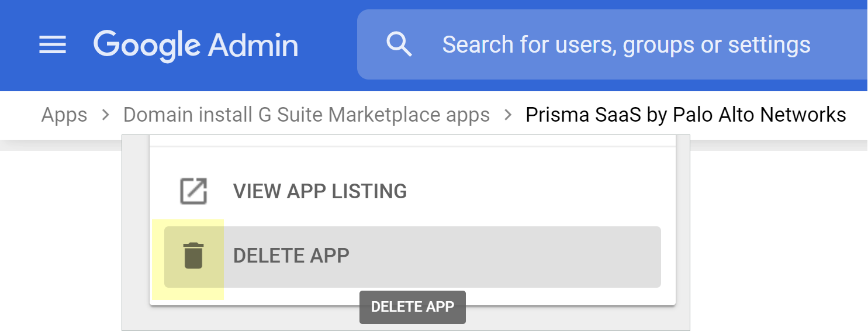Click the dark DELETE APP tooltip

(x=413, y=307)
